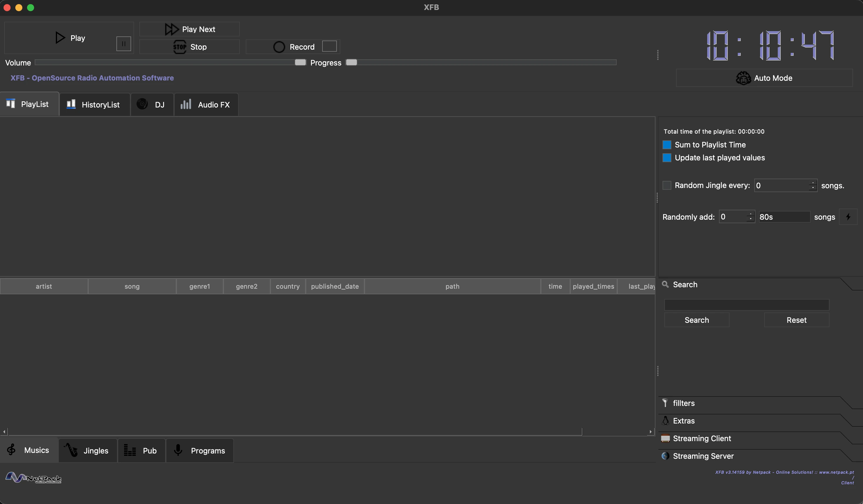Image resolution: width=863 pixels, height=504 pixels.
Task: Click the lightning bolt add button
Action: pos(848,217)
